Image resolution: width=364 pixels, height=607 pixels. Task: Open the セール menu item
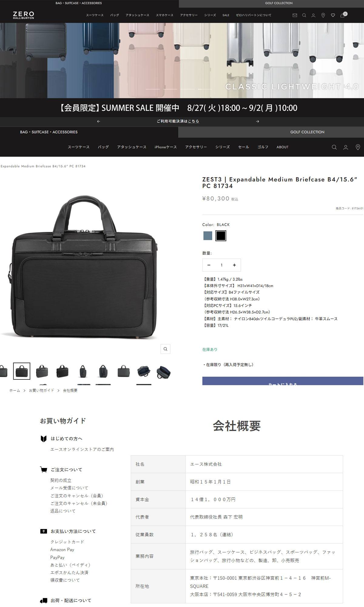tap(244, 147)
